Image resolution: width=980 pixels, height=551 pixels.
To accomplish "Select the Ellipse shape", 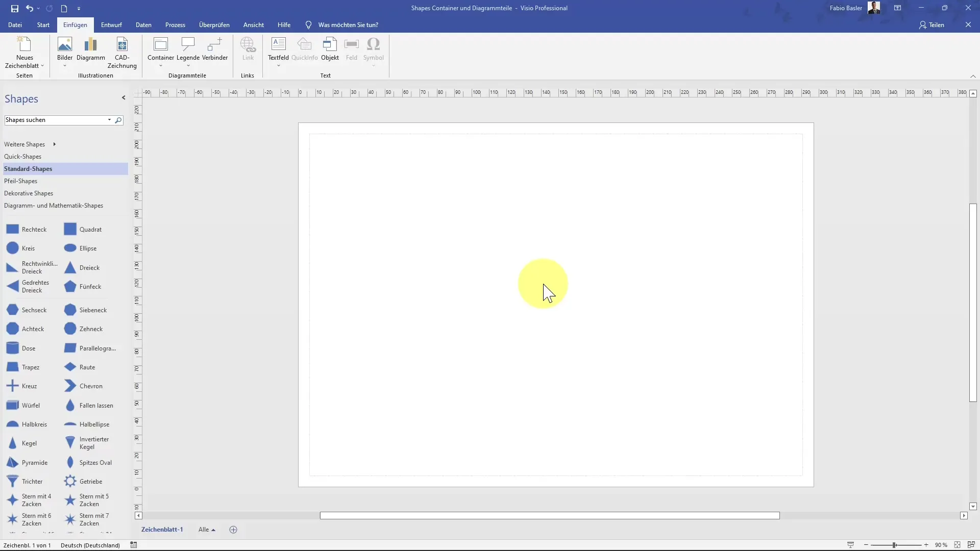I will (x=80, y=248).
